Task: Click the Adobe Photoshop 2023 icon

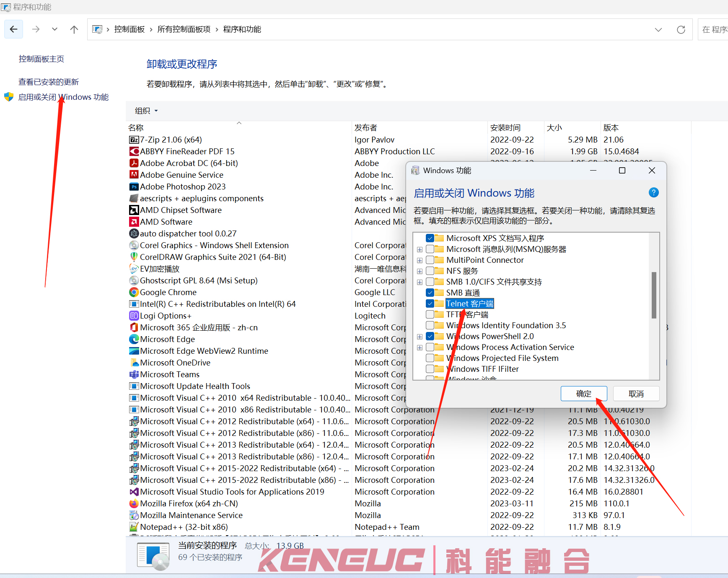Action: pos(134,187)
